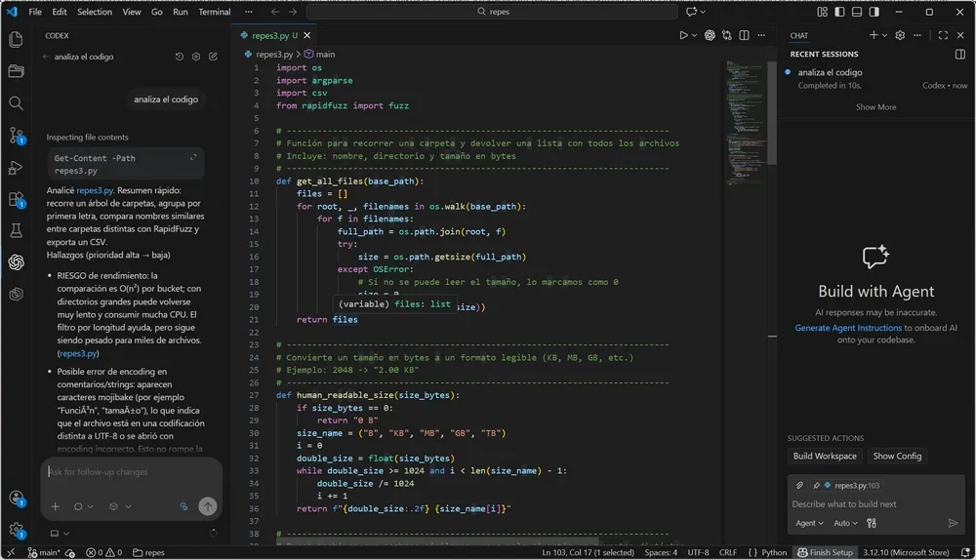
Task: Start a new Codex chat with the edit icon
Action: [213, 56]
